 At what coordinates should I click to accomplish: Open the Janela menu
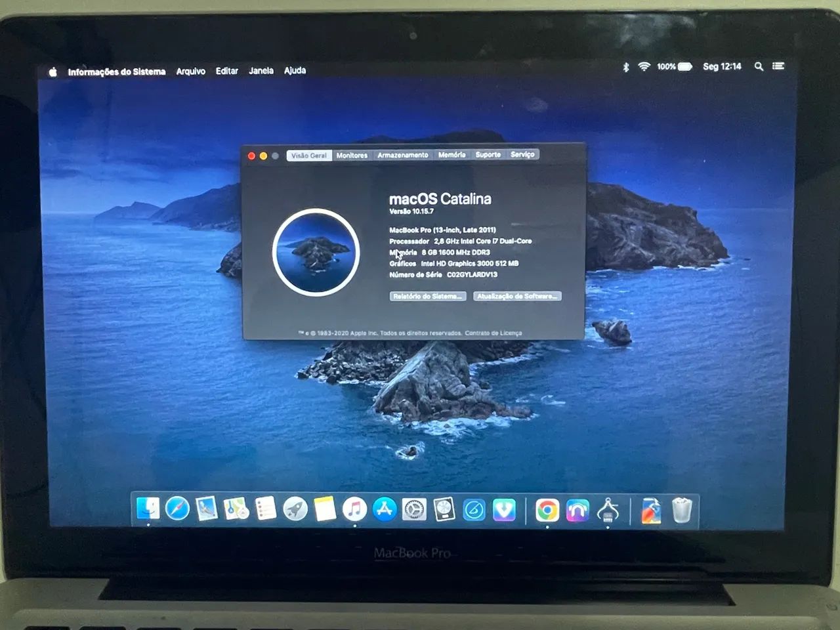point(261,70)
